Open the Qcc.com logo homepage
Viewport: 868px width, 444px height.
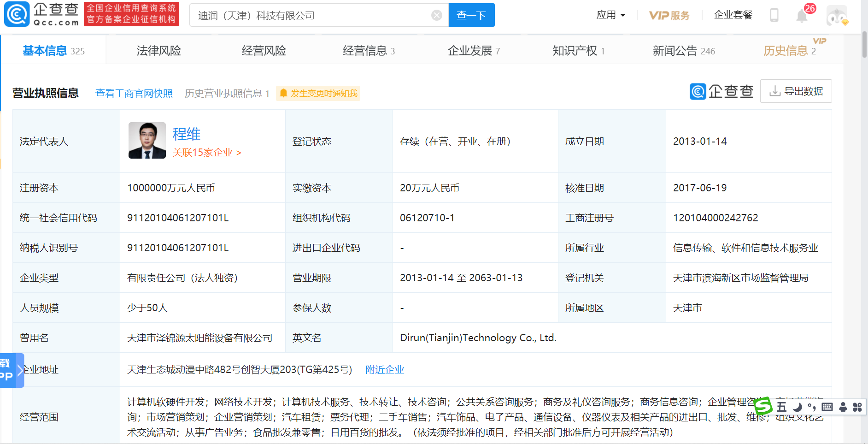tap(41, 14)
